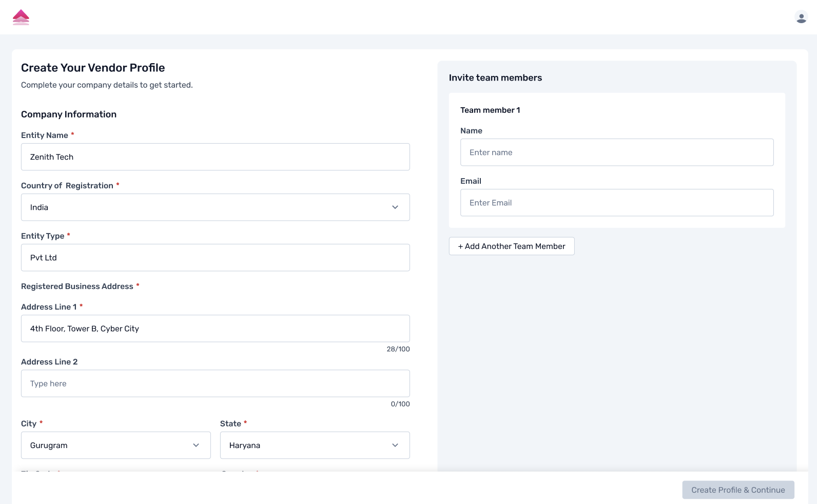This screenshot has height=504, width=817.
Task: Focus the team member Enter name field
Action: pyautogui.click(x=616, y=152)
